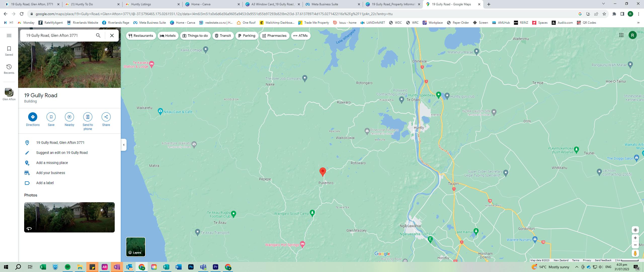644x272 pixels.
Task: Share 19 Gully Road location
Action: [x=106, y=117]
